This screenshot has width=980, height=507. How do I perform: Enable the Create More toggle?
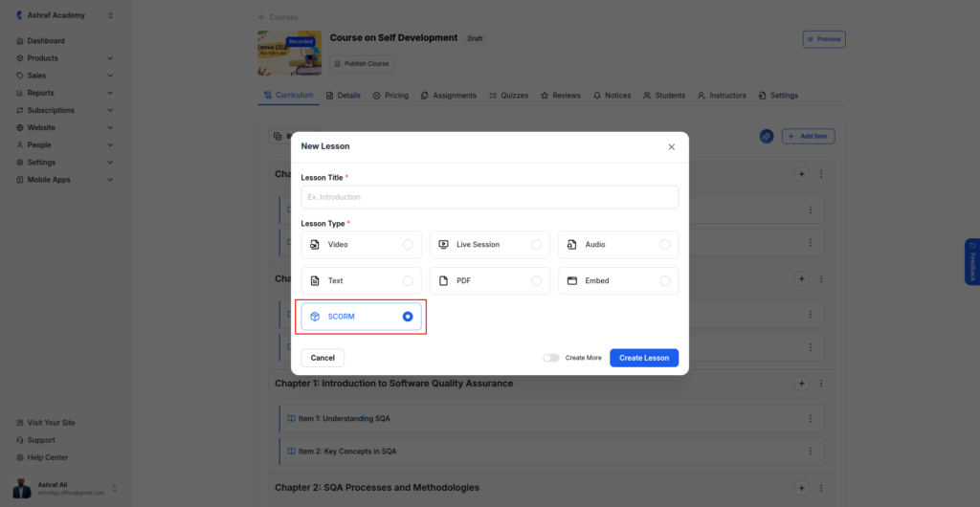click(550, 358)
